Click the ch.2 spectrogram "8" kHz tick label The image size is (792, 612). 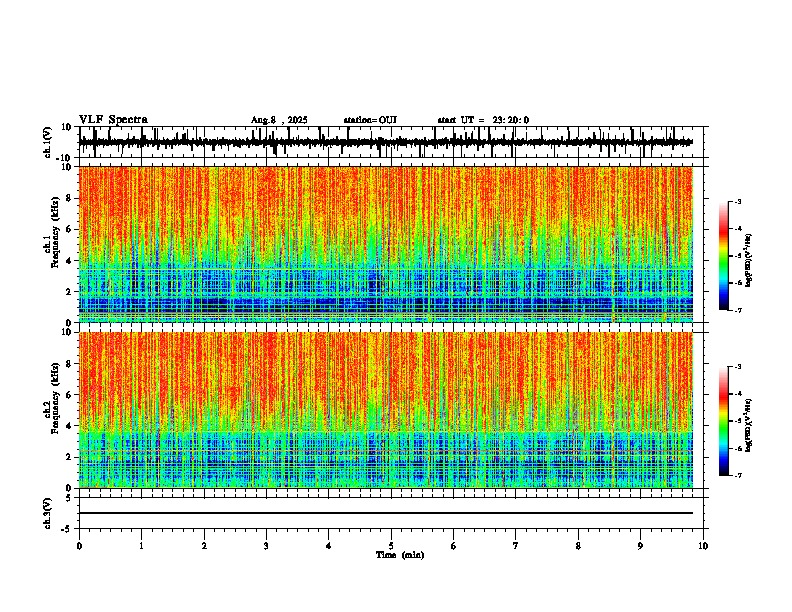pyautogui.click(x=69, y=364)
